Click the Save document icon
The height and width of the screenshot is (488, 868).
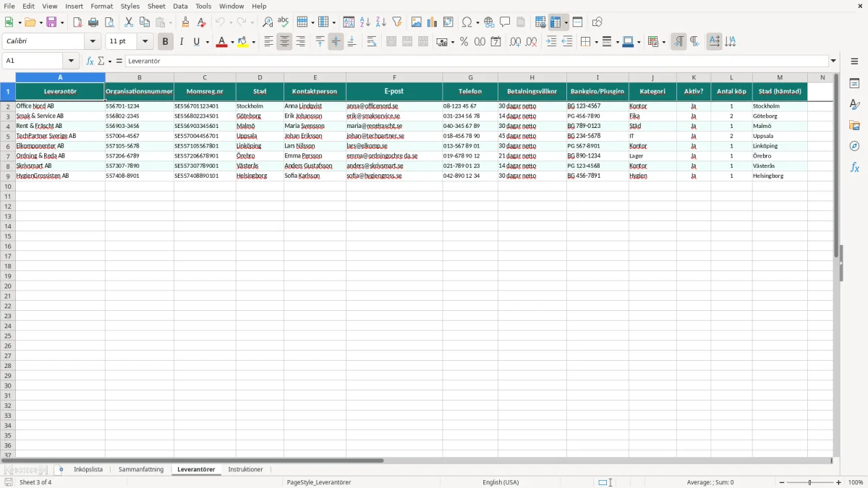51,22
